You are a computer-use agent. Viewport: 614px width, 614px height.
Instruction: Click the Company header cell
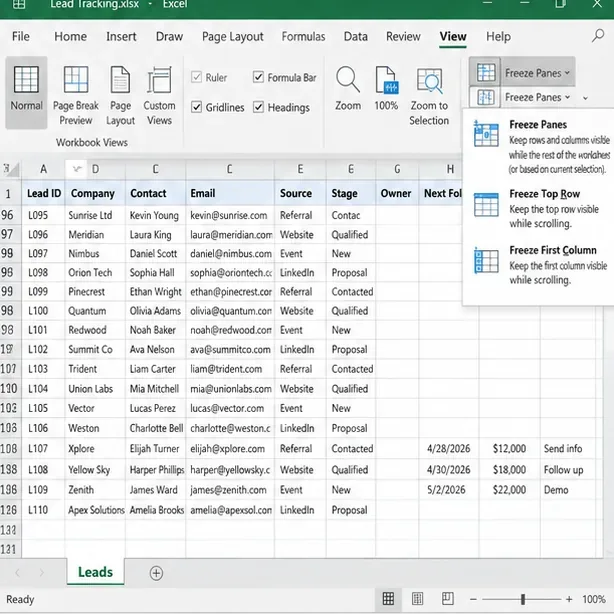(95, 193)
